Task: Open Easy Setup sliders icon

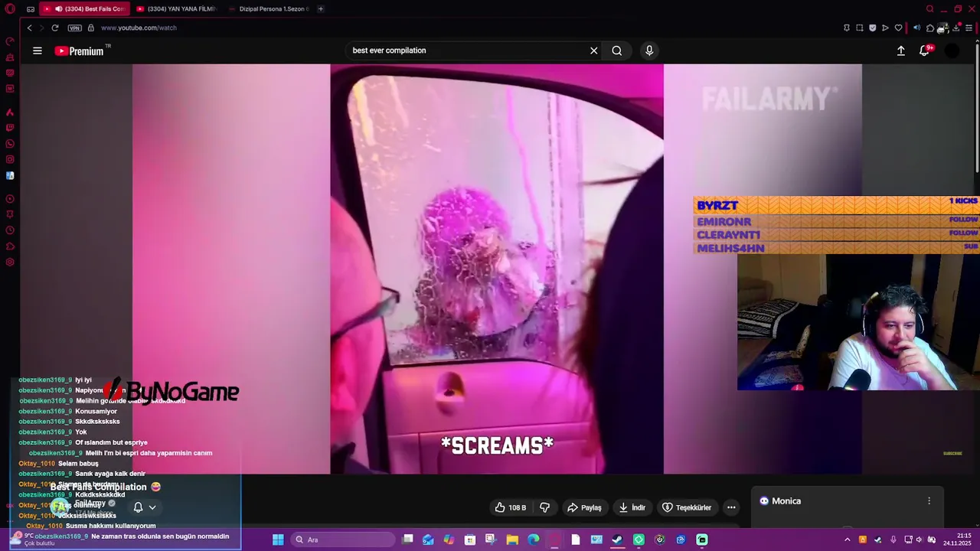Action: coord(969,28)
